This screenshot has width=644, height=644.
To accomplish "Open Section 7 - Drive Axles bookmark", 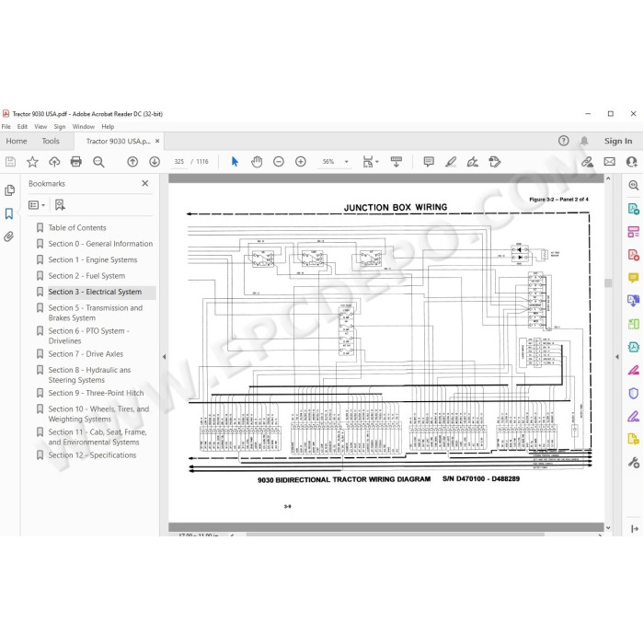I will point(86,353).
